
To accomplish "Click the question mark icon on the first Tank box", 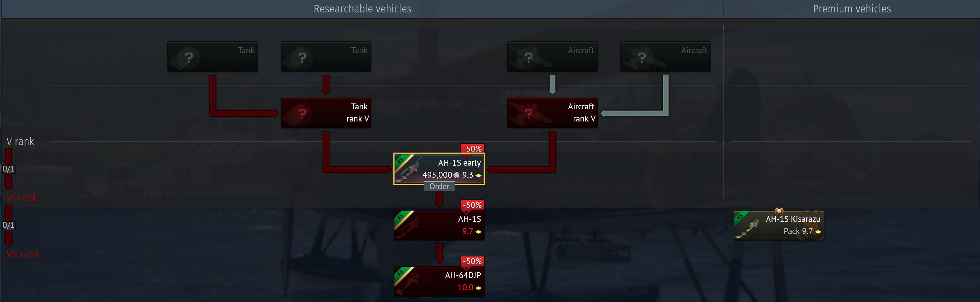I will (189, 58).
